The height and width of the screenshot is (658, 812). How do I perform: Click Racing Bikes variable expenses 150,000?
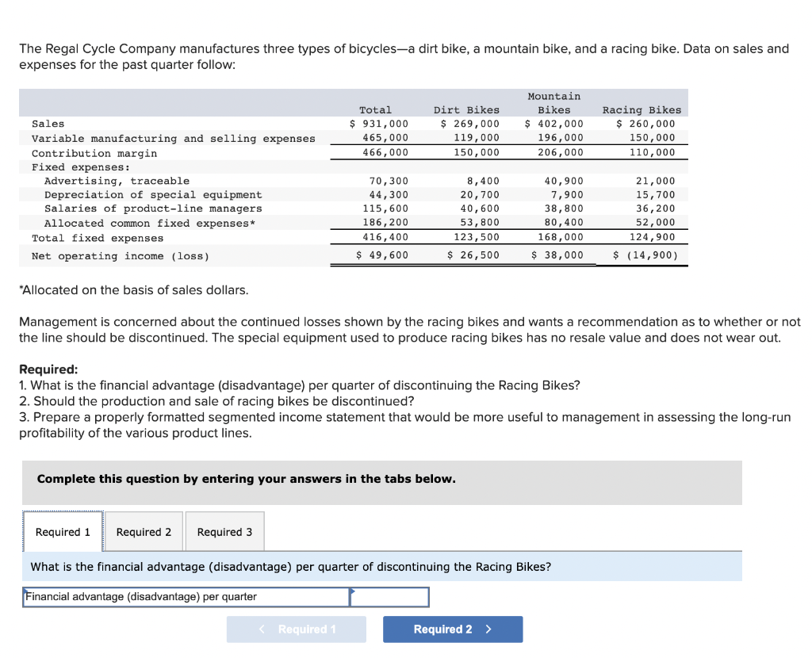click(652, 138)
